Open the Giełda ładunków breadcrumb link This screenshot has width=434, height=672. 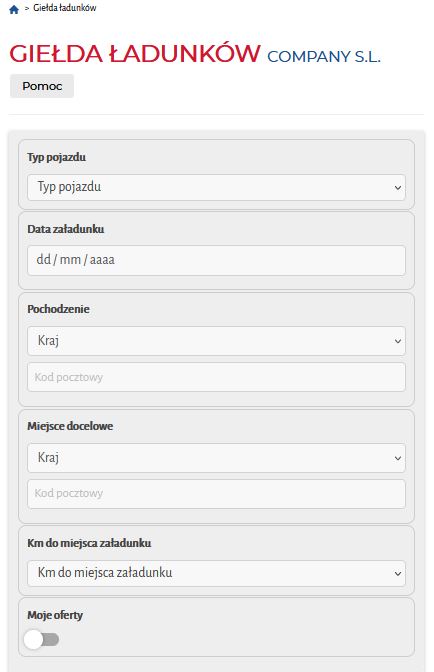pyautogui.click(x=65, y=8)
